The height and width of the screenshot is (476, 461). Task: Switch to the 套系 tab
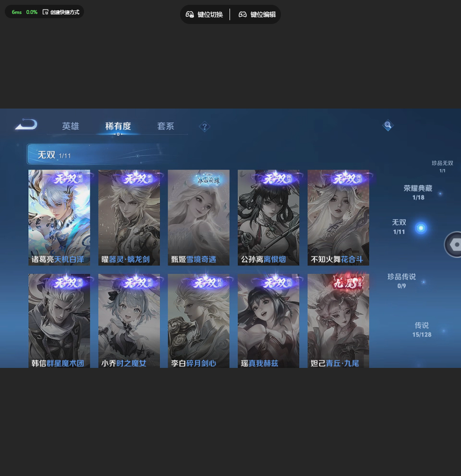click(x=165, y=126)
